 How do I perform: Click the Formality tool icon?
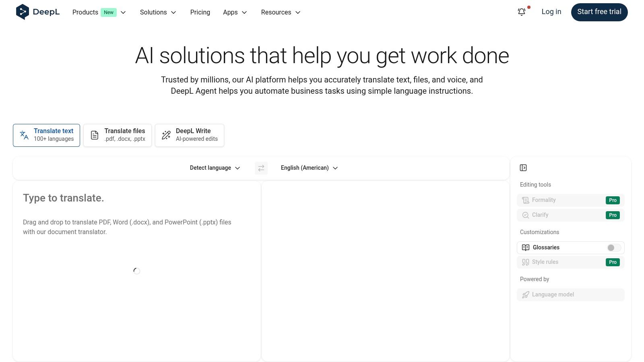[526, 200]
